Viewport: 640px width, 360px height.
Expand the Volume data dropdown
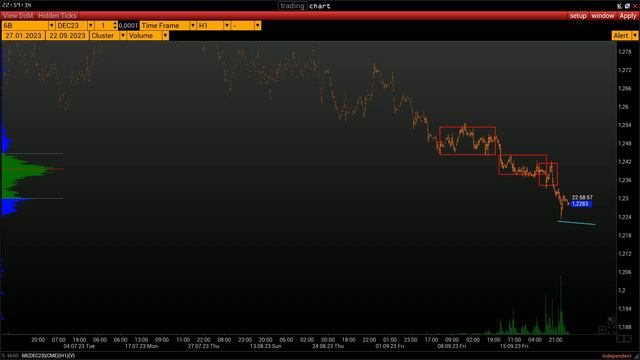point(165,36)
